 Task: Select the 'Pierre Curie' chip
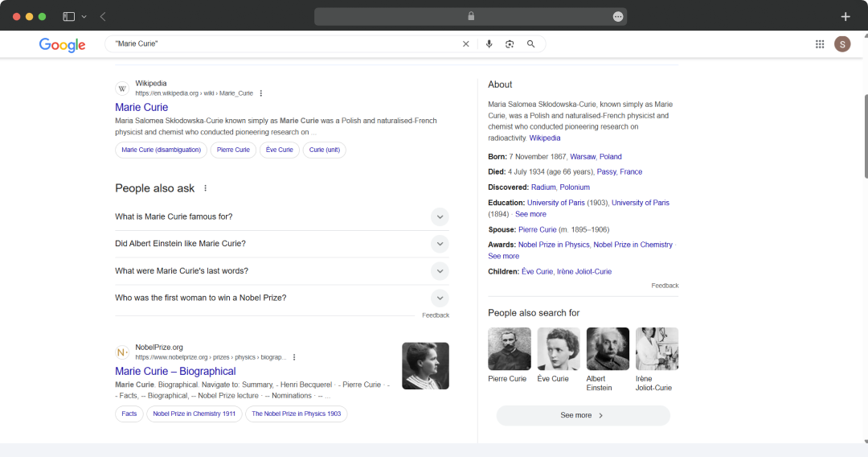233,150
